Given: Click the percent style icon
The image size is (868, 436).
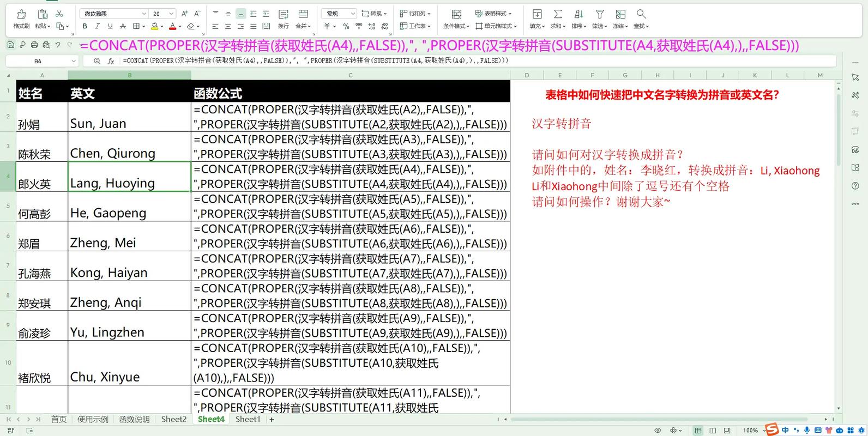Looking at the screenshot, I should tap(346, 26).
